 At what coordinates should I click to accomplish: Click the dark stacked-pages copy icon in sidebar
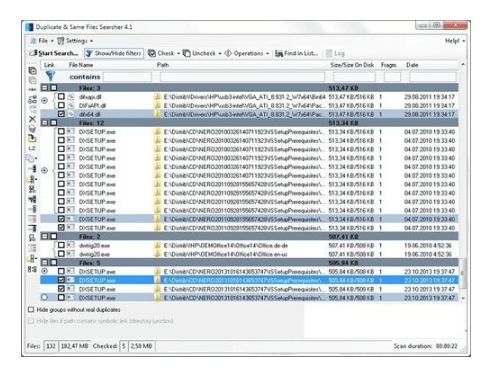pos(32,71)
